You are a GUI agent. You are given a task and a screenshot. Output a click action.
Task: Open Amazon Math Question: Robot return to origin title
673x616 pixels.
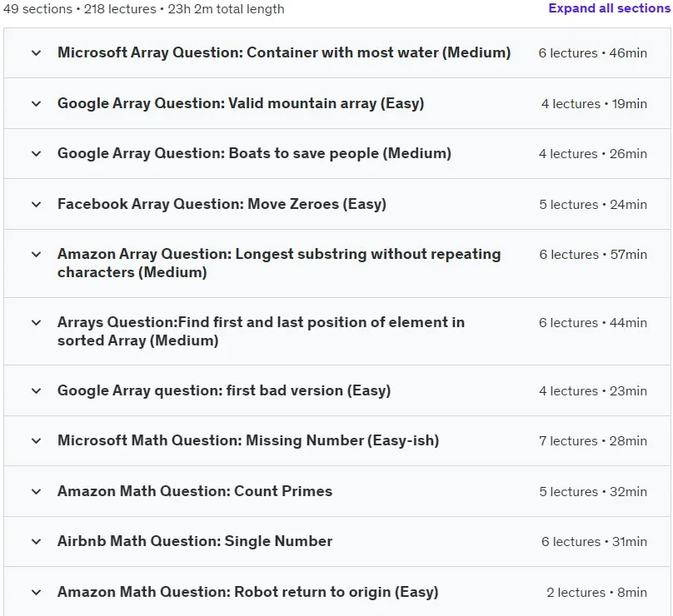coord(247,592)
